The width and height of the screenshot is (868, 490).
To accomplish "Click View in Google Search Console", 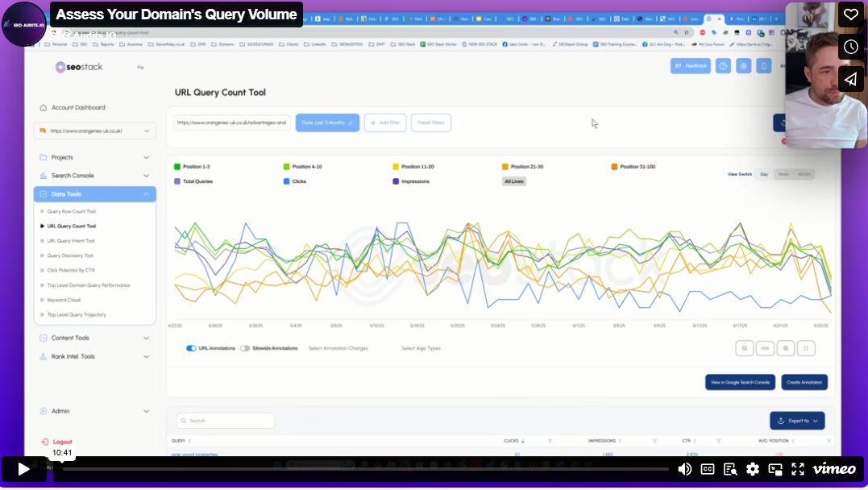I will pyautogui.click(x=740, y=382).
